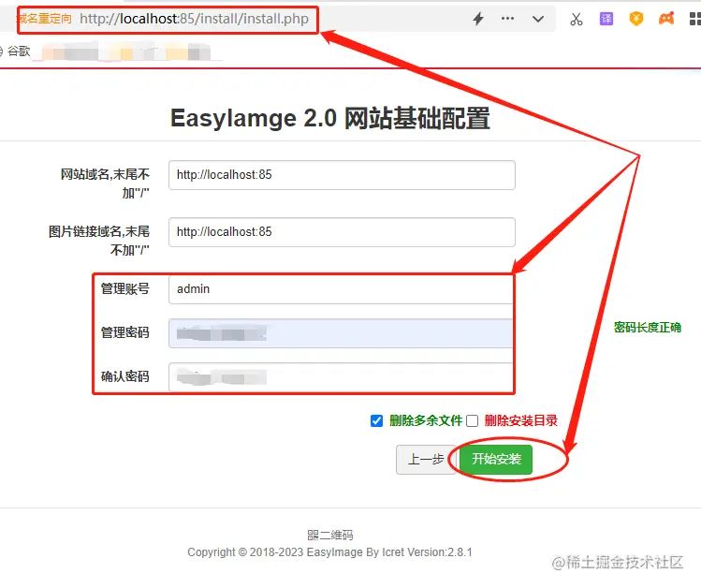701x588 pixels.
Task: Click the Easylamge 2.0 网站基础配置 heading
Action: pyautogui.click(x=330, y=119)
